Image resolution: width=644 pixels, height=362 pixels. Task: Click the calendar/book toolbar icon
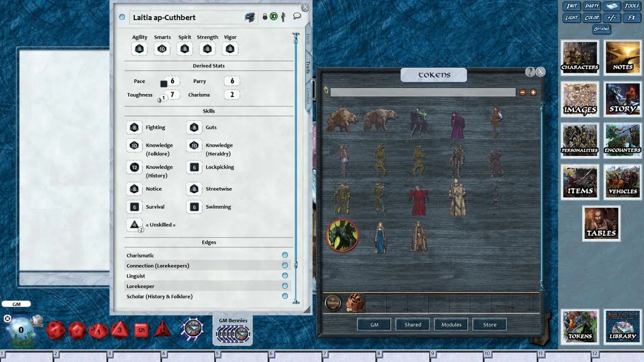pos(611,6)
